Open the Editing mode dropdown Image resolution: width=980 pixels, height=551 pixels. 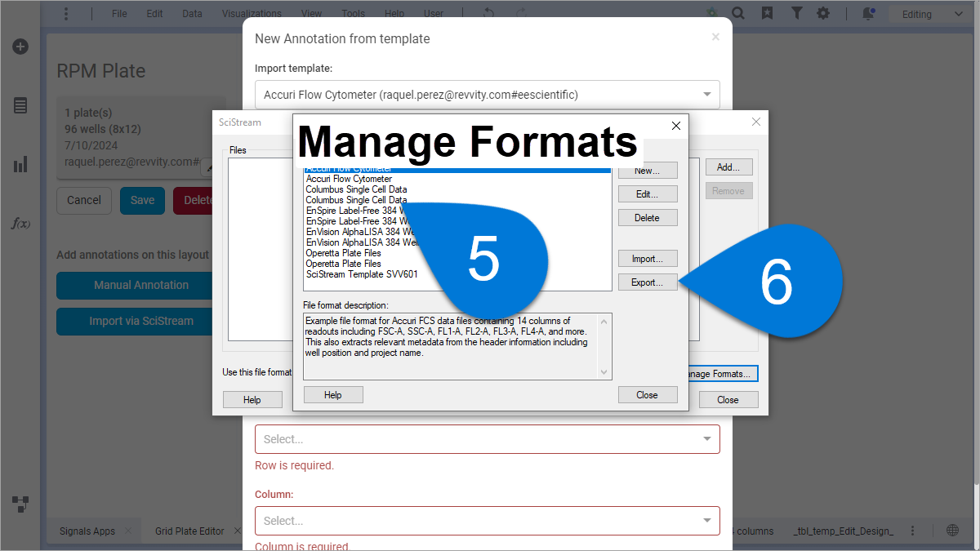point(932,14)
